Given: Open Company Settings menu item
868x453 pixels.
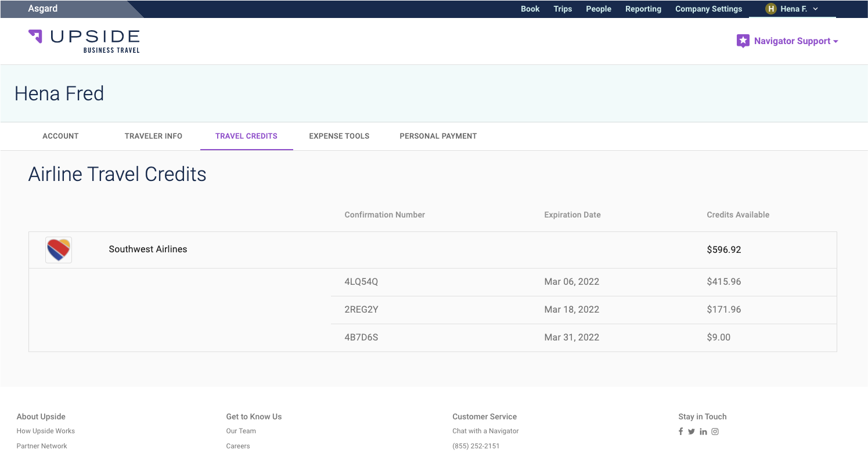Looking at the screenshot, I should click(x=708, y=9).
